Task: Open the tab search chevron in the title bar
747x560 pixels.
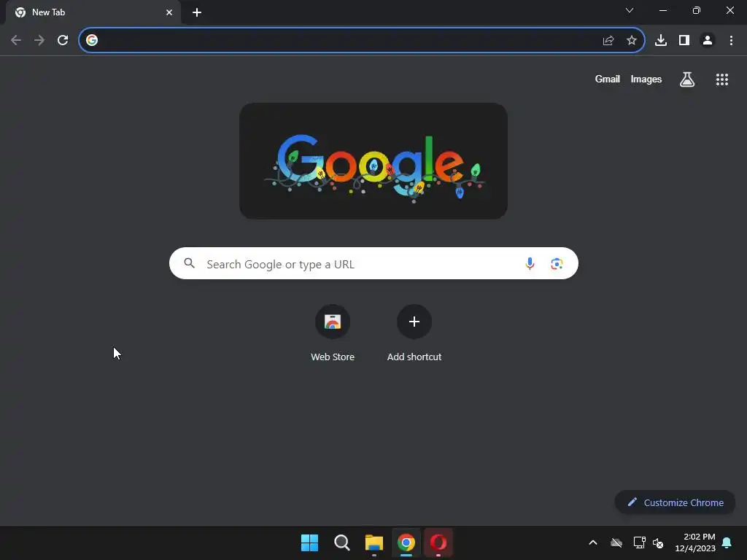Action: 630,10
